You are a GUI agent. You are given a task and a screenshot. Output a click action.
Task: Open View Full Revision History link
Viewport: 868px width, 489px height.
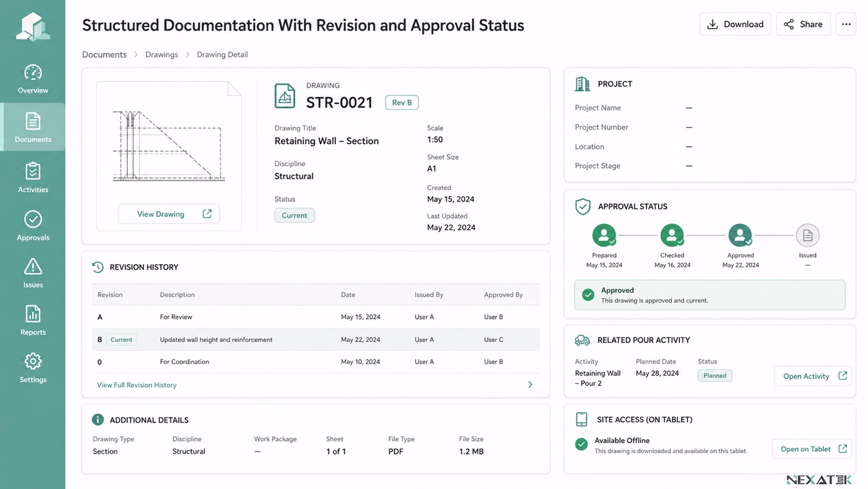click(136, 385)
